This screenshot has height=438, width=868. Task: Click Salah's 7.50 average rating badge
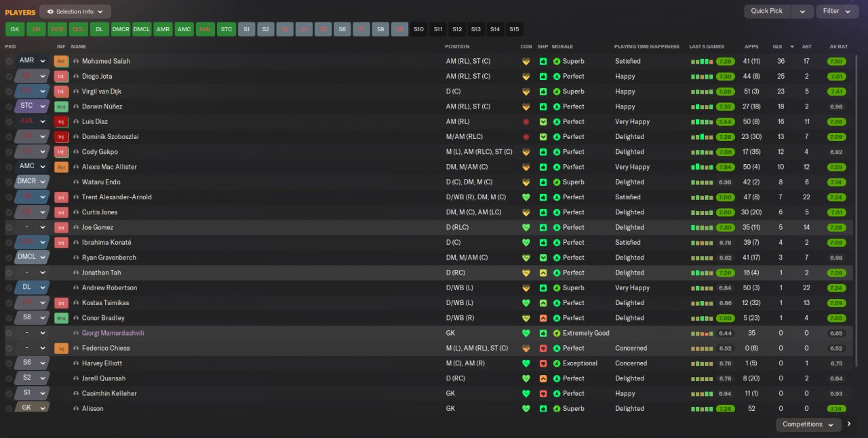pyautogui.click(x=836, y=61)
